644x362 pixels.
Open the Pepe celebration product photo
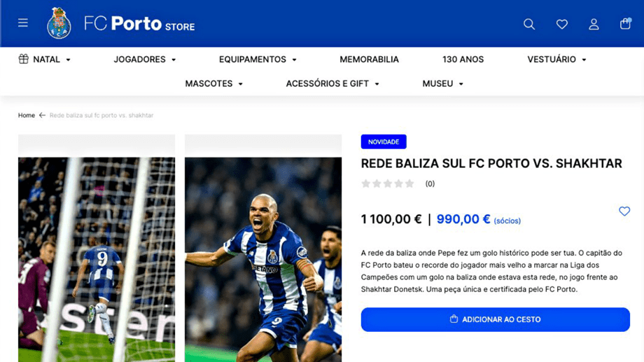pyautogui.click(x=263, y=259)
